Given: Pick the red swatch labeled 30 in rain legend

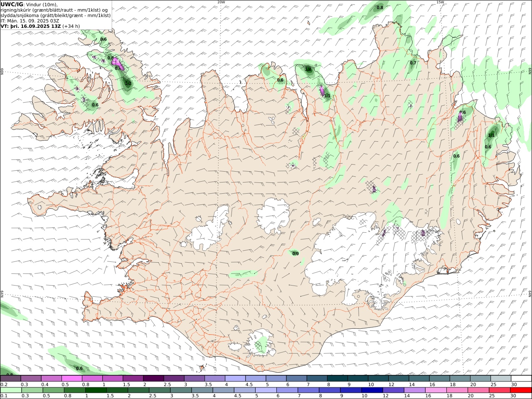Looking at the screenshot, I should (521, 390).
